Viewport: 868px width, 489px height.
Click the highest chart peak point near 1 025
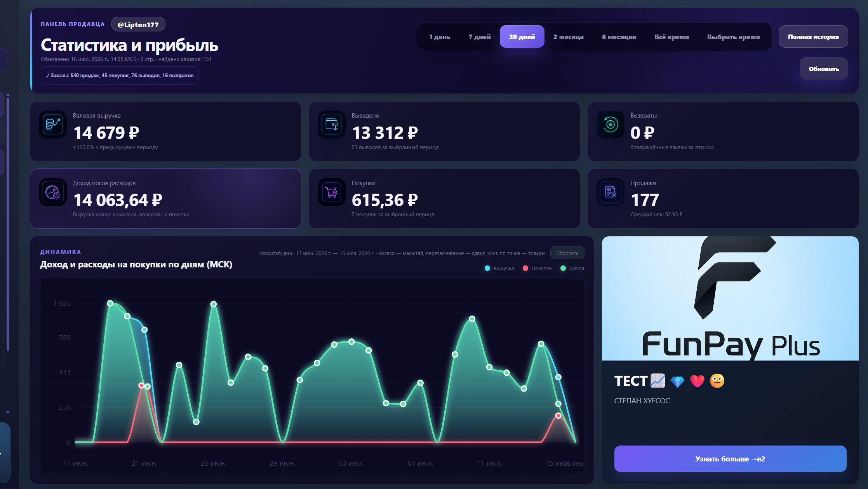pyautogui.click(x=110, y=303)
